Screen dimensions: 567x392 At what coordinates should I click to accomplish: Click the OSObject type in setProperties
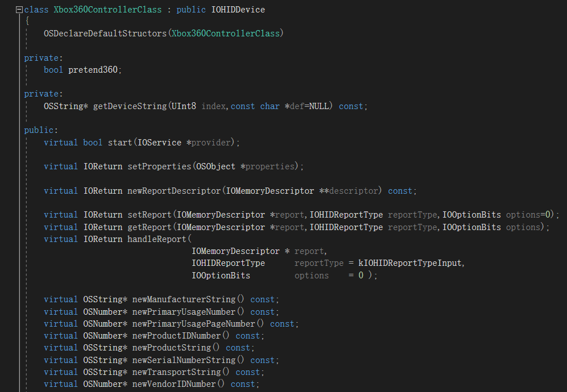point(216,166)
